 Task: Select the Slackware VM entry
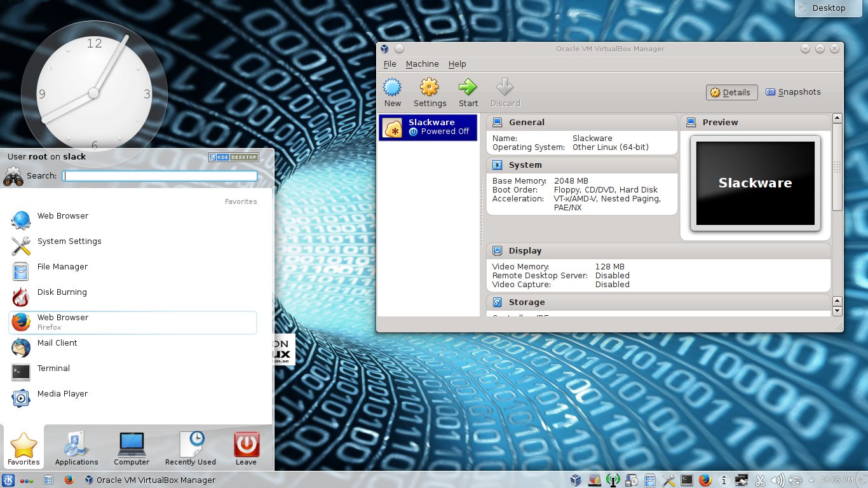(x=428, y=126)
